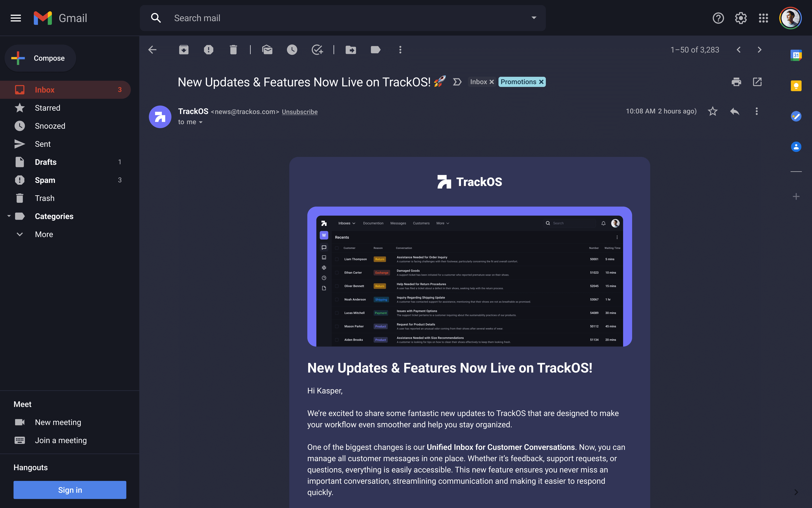812x508 pixels.
Task: Archive this TrackOS email
Action: click(x=184, y=50)
